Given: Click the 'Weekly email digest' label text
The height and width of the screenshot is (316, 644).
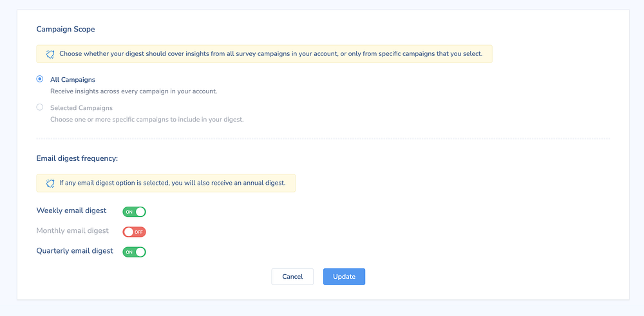Looking at the screenshot, I should [71, 211].
